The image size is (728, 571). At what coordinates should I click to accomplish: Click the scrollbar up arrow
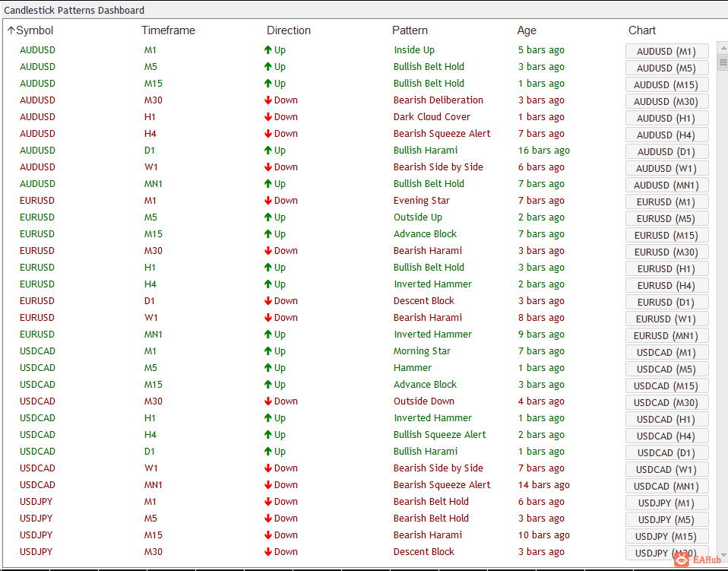(x=723, y=48)
